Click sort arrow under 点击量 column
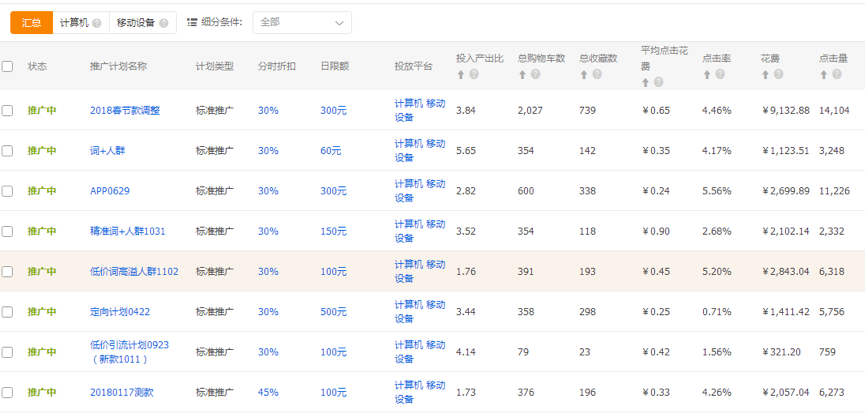Viewport: 865px width, 414px height. [x=823, y=75]
